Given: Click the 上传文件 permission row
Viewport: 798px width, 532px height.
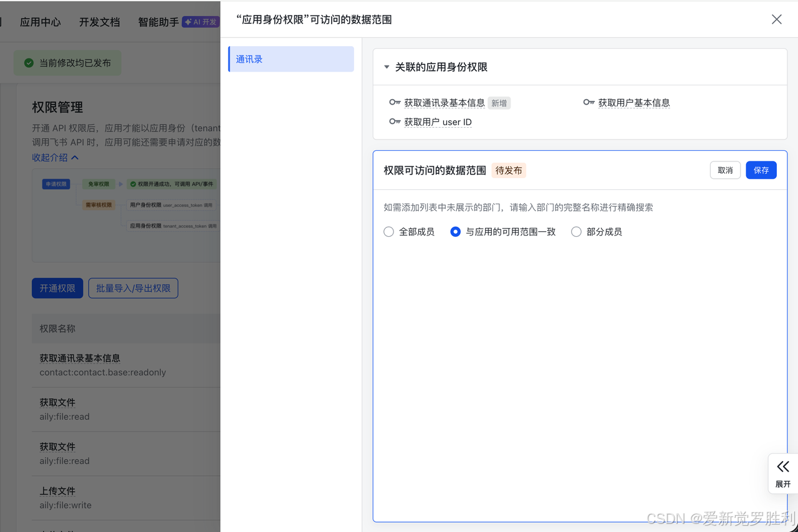Looking at the screenshot, I should (126, 498).
